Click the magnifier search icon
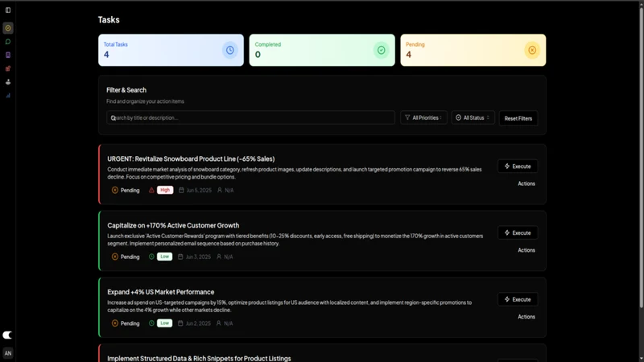The width and height of the screenshot is (644, 362). click(114, 117)
